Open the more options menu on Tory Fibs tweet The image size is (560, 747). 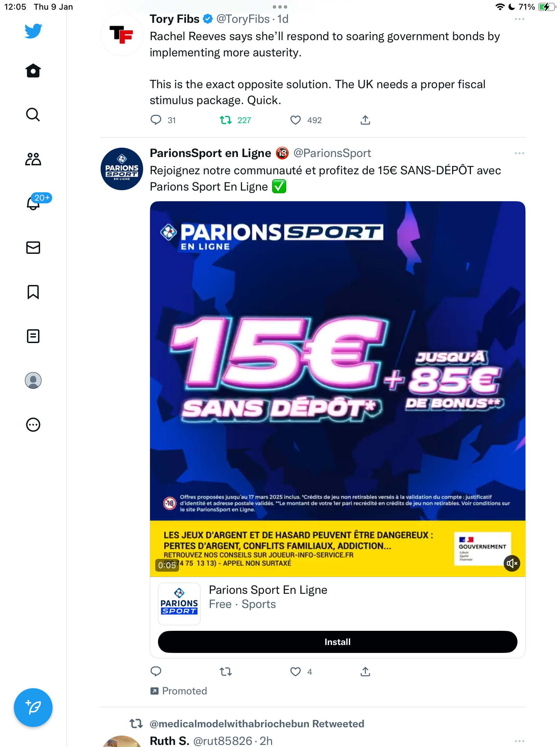click(x=519, y=19)
